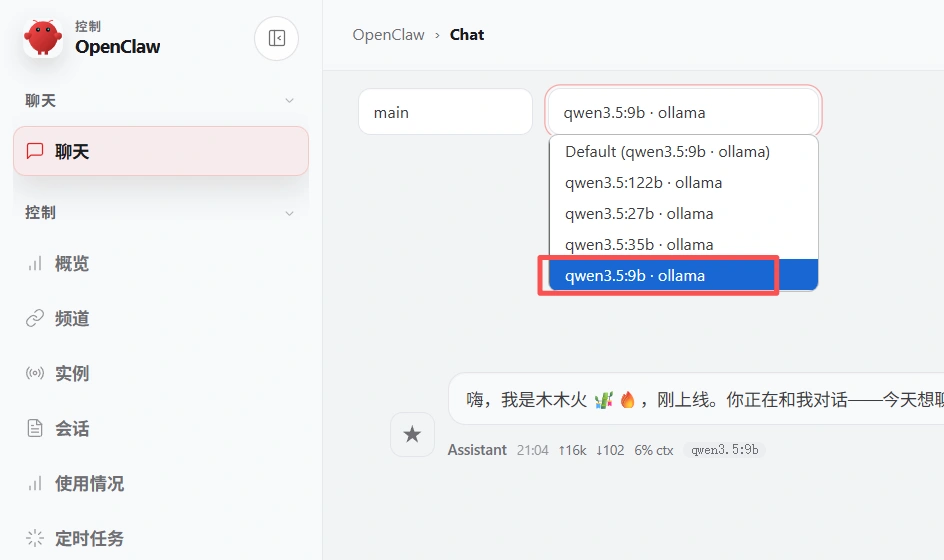
Task: Click the ↓102 output tokens value
Action: coord(610,450)
